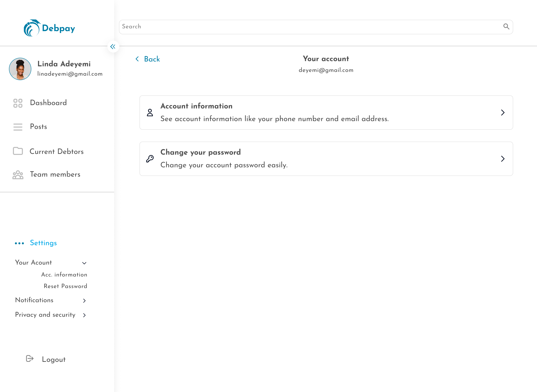
Task: Click the person icon beside Account information
Action: point(150,113)
